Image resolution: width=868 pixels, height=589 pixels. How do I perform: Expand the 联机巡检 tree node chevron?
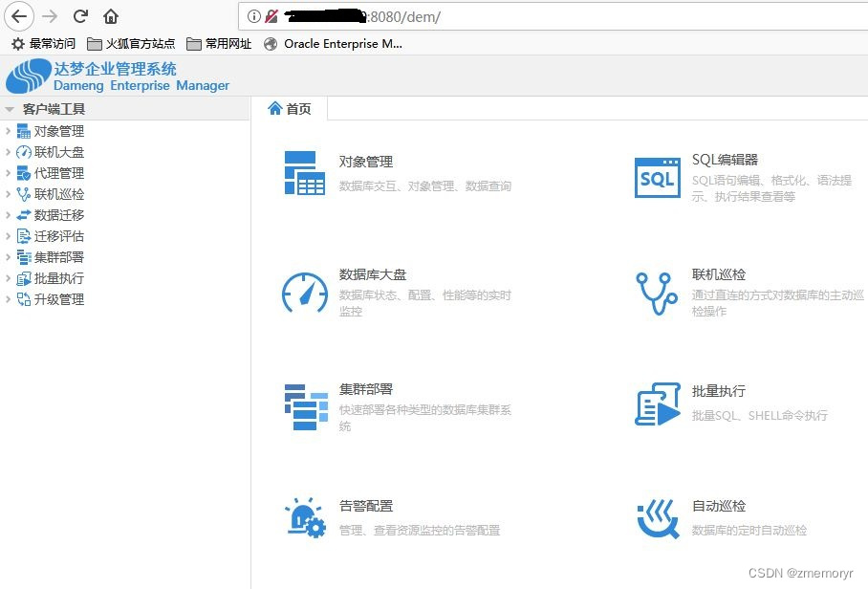point(8,194)
